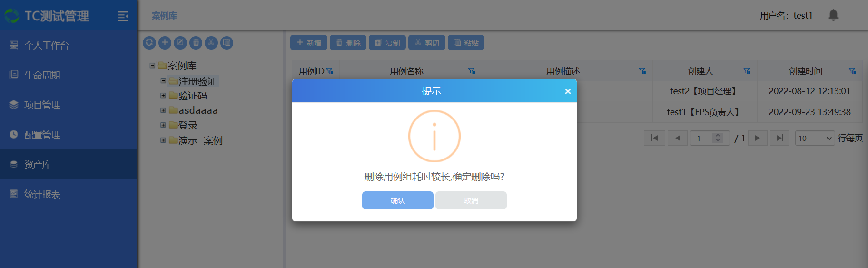Screen dimensions: 868x268
Task: Click the round add icon above the tree
Action: point(165,43)
